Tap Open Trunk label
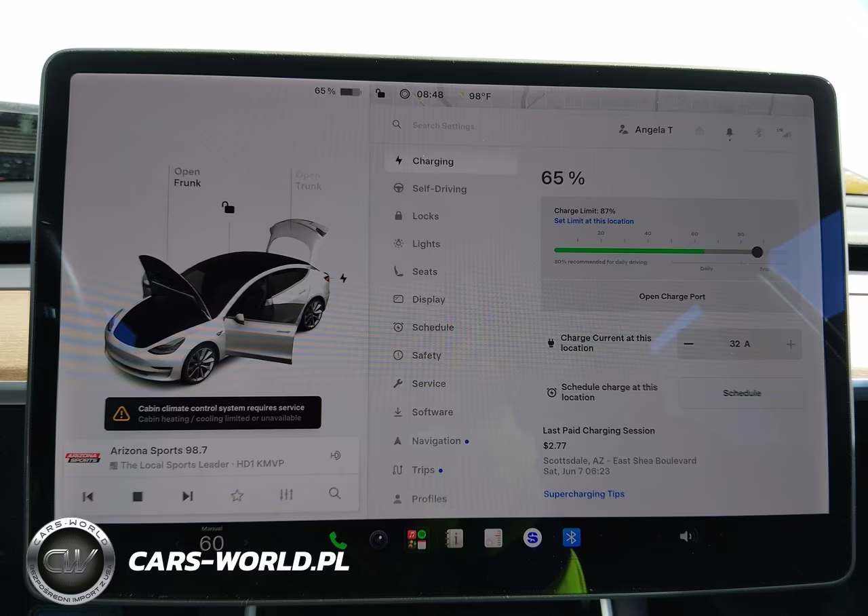Viewport: 868px width, 616px height. (308, 180)
